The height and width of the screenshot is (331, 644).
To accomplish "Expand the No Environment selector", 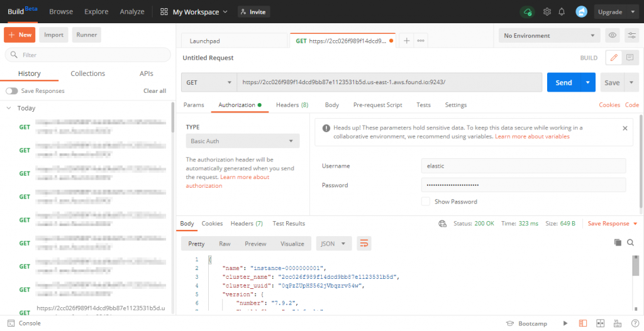I will click(548, 36).
